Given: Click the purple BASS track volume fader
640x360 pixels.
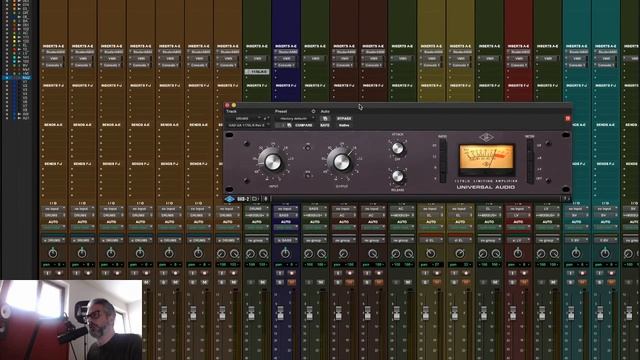Looking at the screenshot, I should [280, 313].
